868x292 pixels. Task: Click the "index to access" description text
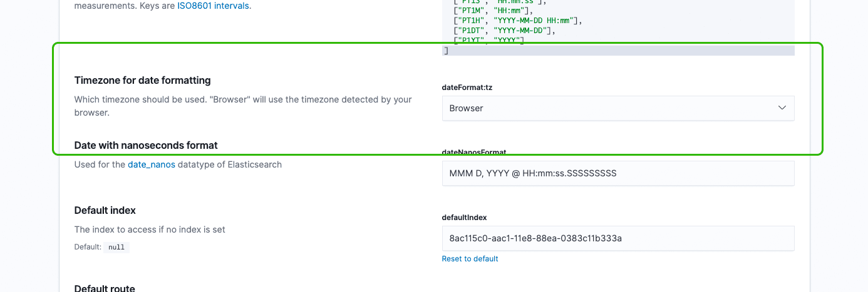tap(150, 229)
